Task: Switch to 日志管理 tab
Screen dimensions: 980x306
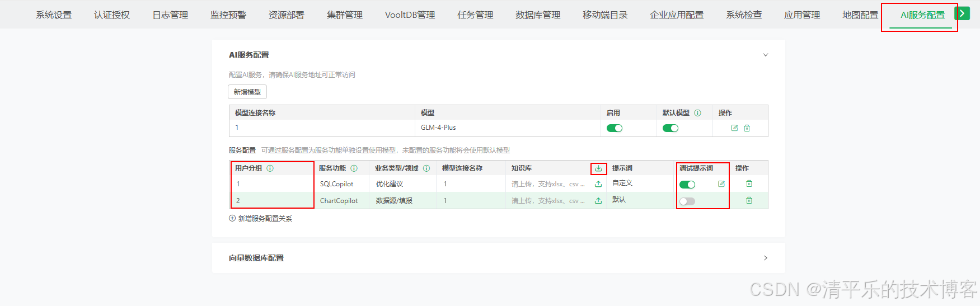Action: pyautogui.click(x=170, y=15)
